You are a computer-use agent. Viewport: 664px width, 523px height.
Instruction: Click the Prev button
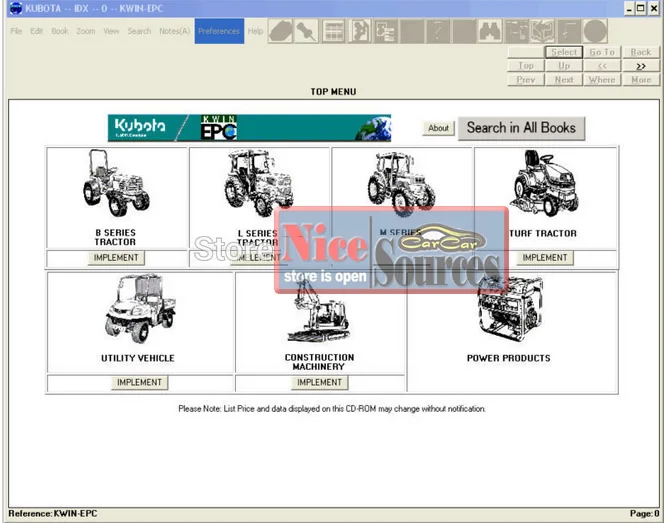pos(526,80)
